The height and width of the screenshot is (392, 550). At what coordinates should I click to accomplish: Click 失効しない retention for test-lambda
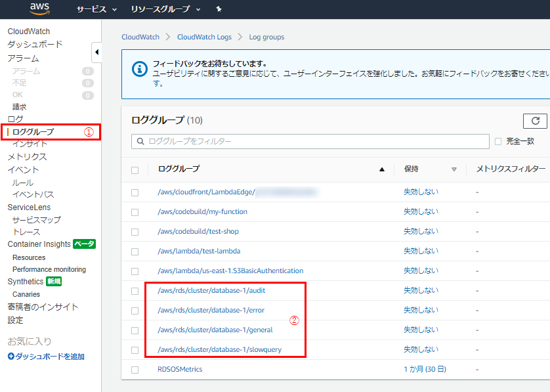pos(421,251)
